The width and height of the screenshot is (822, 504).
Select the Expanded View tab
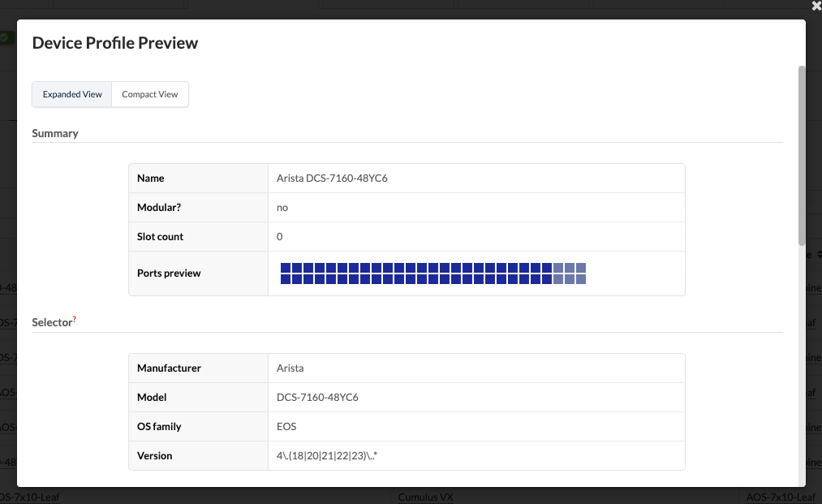tap(72, 94)
